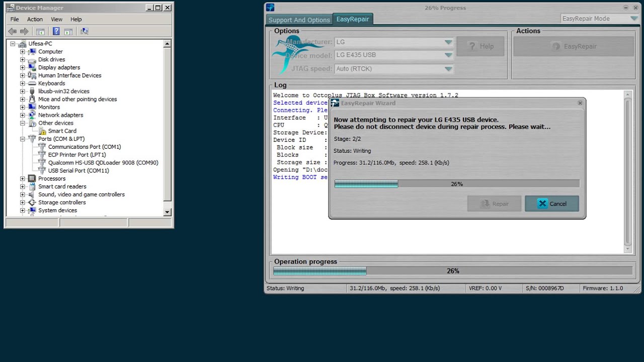Click the Storage controllers category icon
The image size is (644, 362).
tap(32, 202)
